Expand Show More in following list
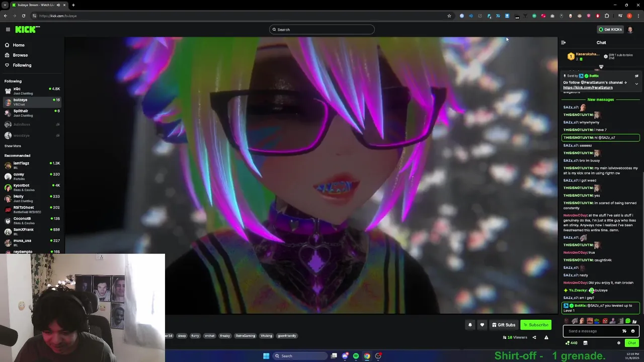The height and width of the screenshot is (362, 644). tap(13, 146)
